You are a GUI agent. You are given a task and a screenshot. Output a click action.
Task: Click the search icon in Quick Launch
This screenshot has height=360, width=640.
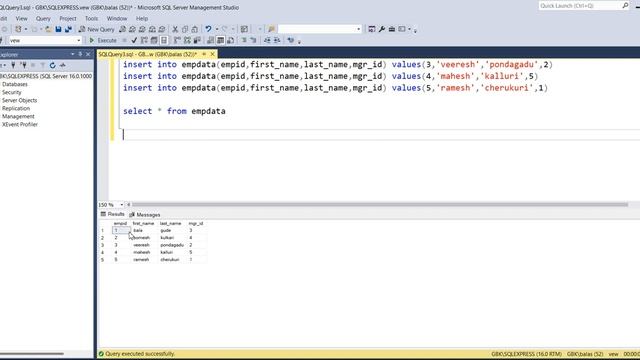[x=625, y=5]
